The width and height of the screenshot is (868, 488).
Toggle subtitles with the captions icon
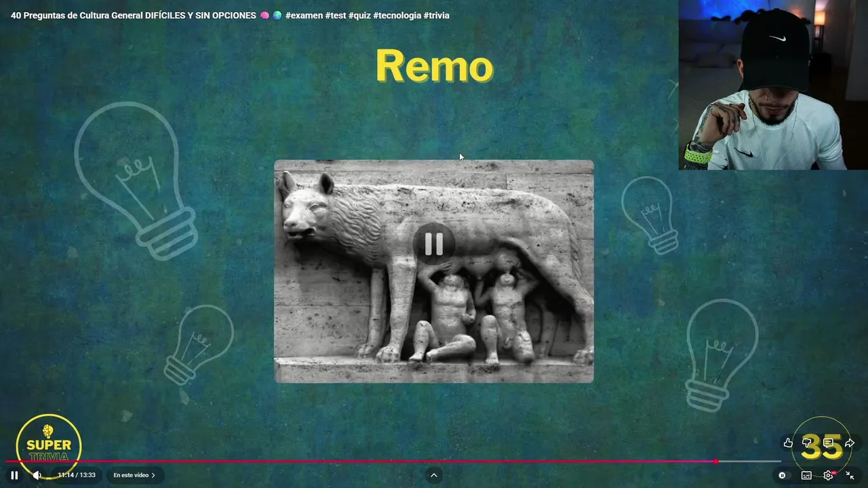click(x=806, y=475)
